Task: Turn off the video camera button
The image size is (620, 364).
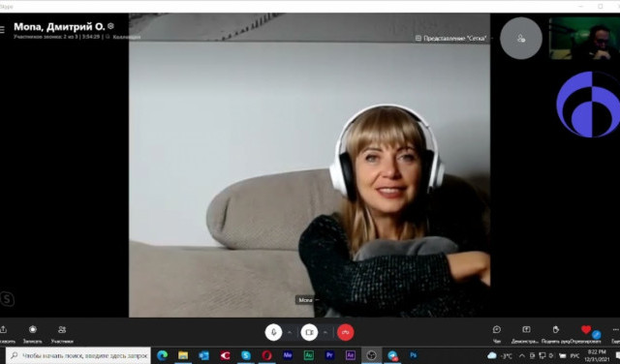Action: [309, 332]
